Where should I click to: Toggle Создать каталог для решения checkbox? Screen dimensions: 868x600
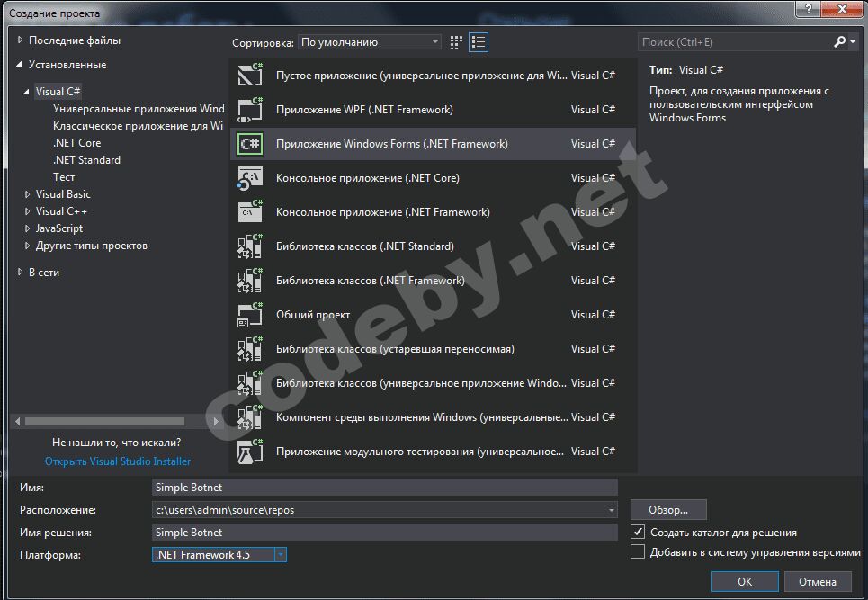[638, 532]
